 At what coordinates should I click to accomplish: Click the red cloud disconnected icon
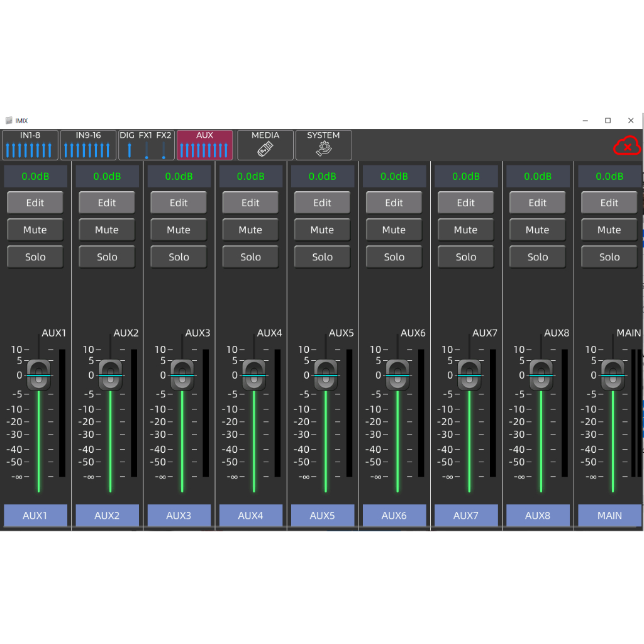(626, 147)
